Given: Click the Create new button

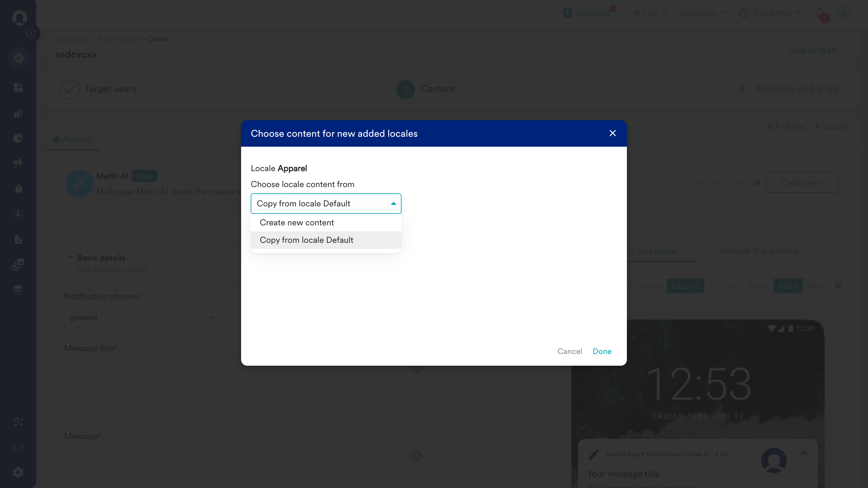Looking at the screenshot, I should 802,183.
